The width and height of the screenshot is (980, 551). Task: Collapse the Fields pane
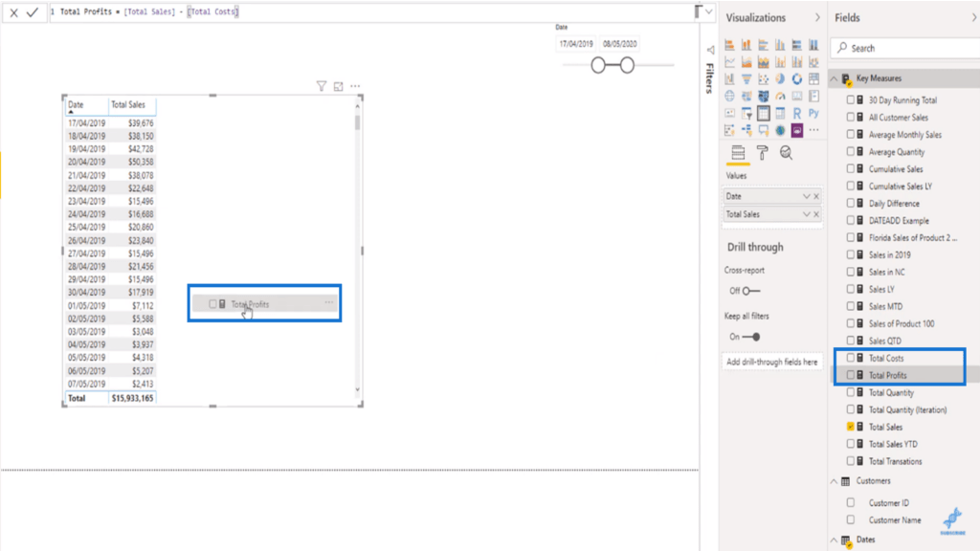973,17
